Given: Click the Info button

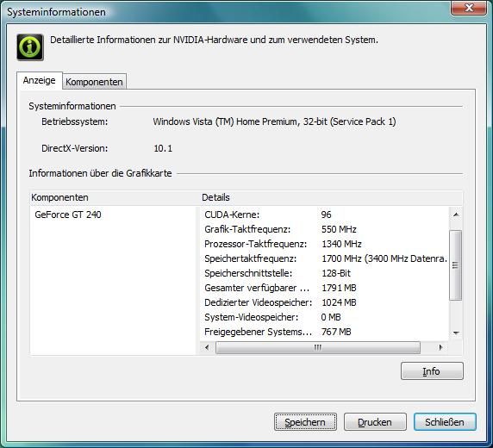Looking at the screenshot, I should (432, 371).
